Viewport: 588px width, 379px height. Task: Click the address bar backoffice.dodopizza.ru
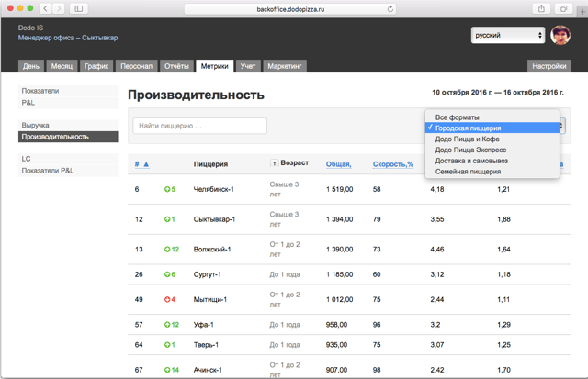[x=290, y=9]
